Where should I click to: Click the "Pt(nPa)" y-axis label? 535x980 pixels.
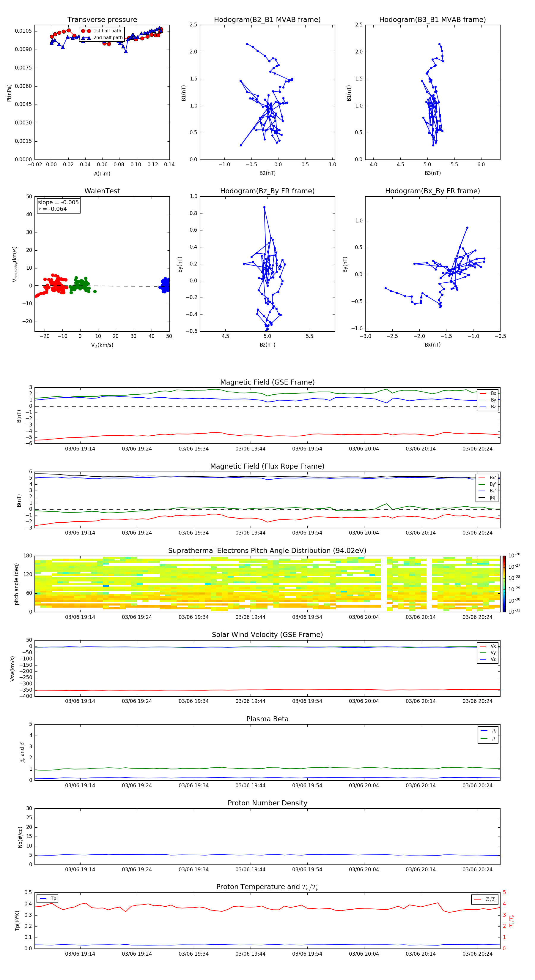coord(9,93)
